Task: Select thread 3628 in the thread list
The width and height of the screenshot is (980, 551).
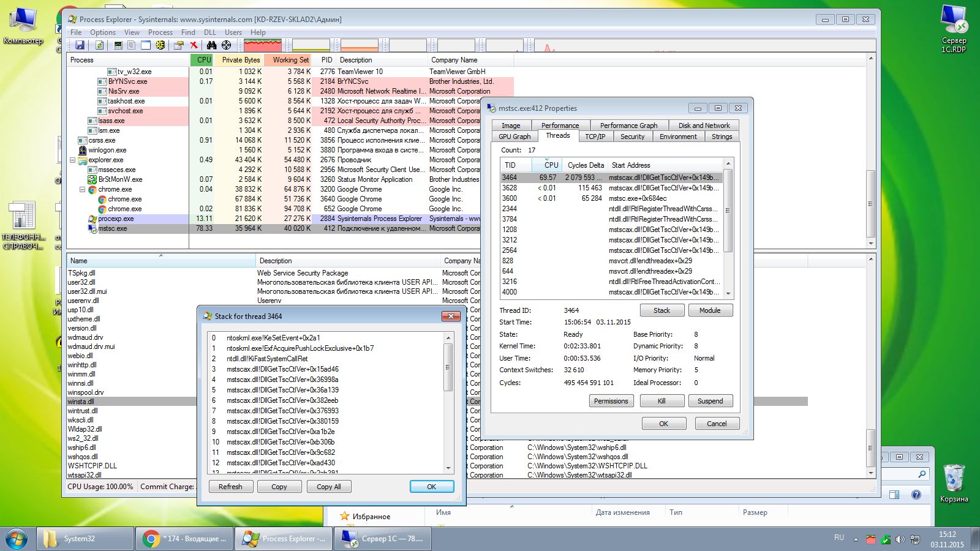Action: click(x=611, y=188)
